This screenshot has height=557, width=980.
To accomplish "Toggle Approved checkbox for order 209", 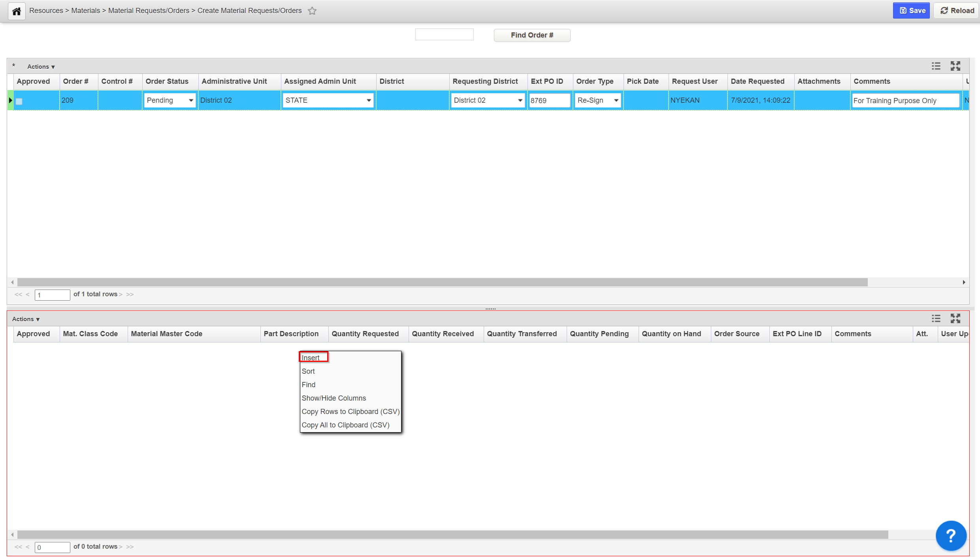I will 19,101.
